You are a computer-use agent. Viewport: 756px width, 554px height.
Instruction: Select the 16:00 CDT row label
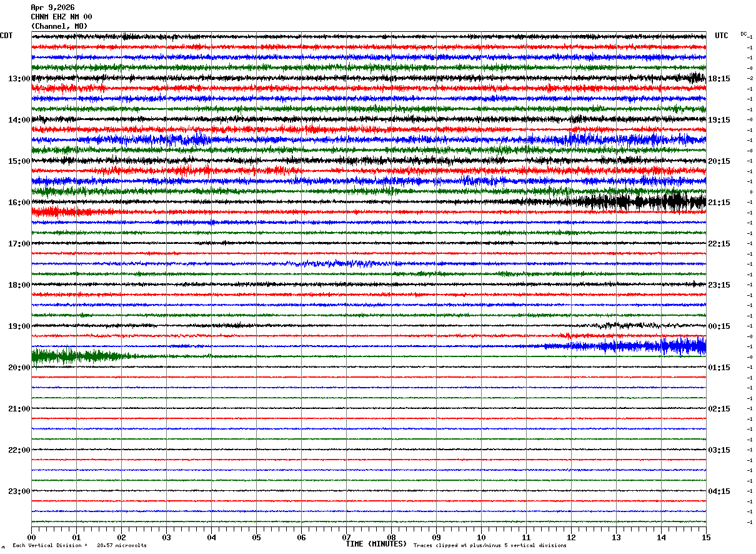coord(19,203)
